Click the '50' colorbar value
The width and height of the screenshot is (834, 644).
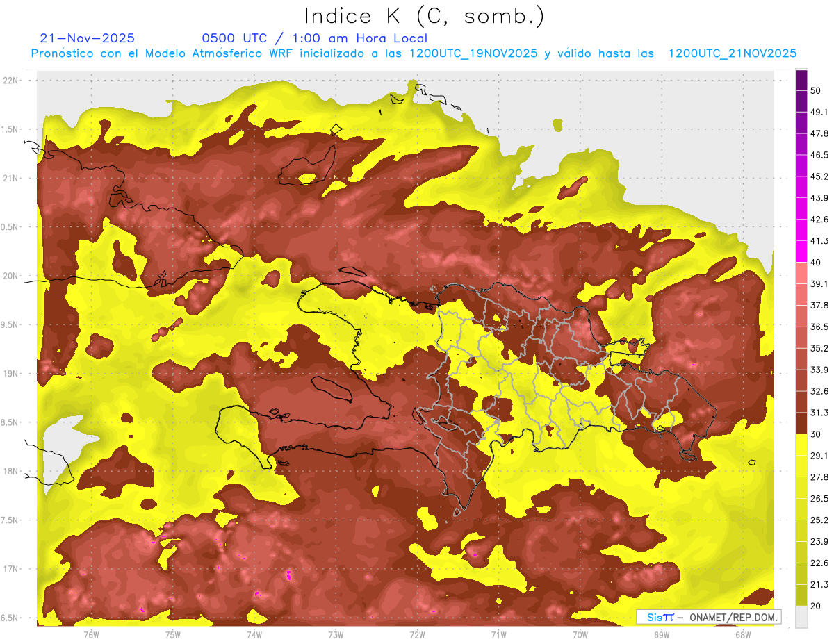(816, 90)
